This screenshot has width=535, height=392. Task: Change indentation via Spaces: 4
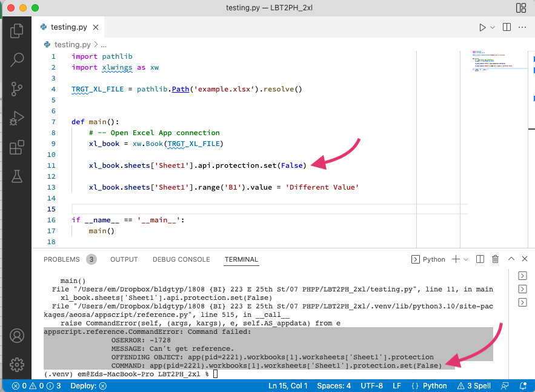click(333, 385)
